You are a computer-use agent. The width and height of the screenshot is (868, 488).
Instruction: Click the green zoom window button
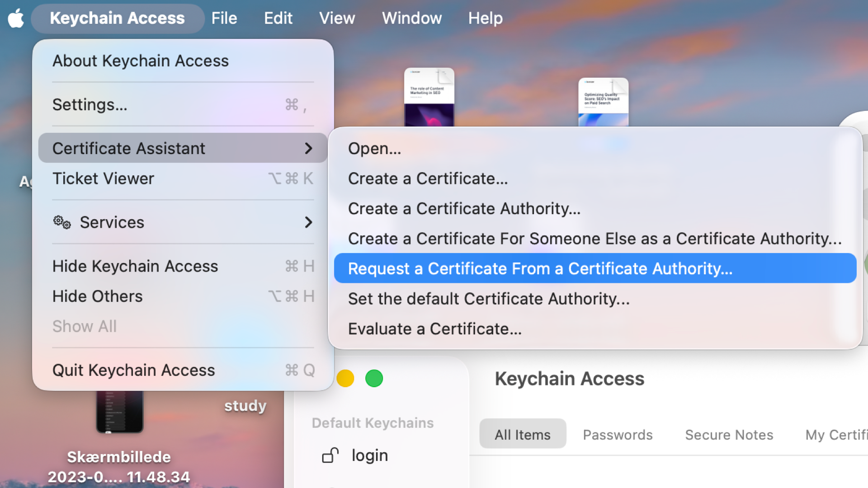374,378
